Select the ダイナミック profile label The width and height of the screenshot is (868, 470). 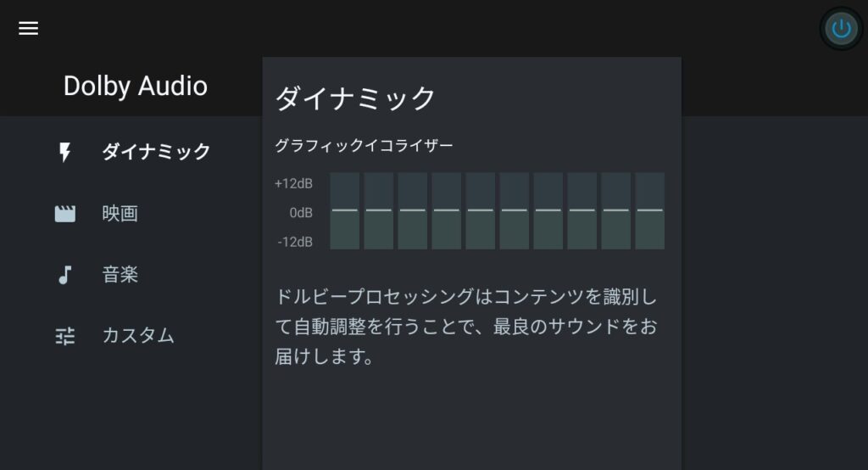[156, 152]
